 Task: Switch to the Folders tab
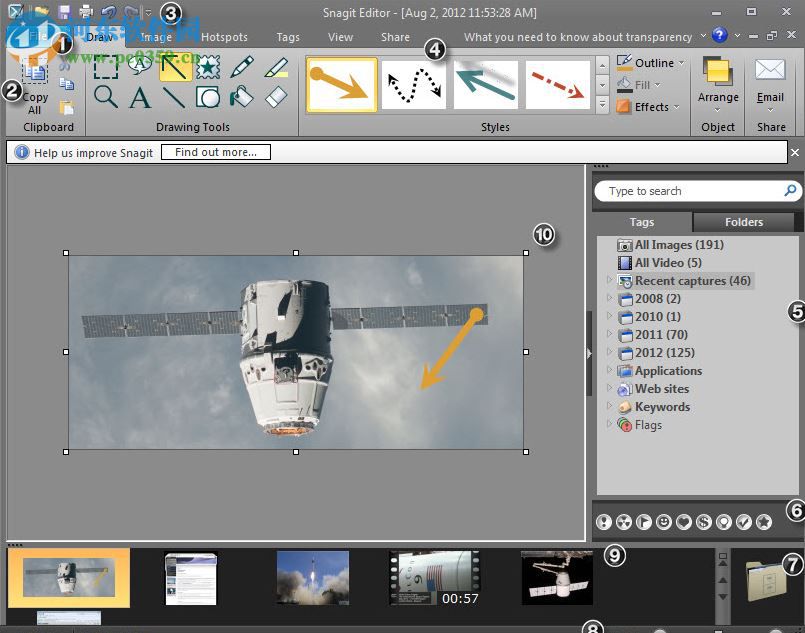[744, 222]
